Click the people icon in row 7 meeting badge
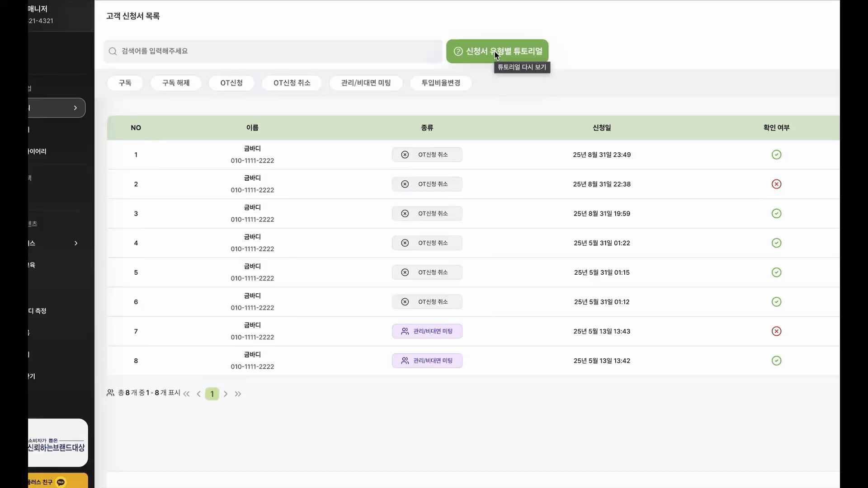 pos(405,331)
